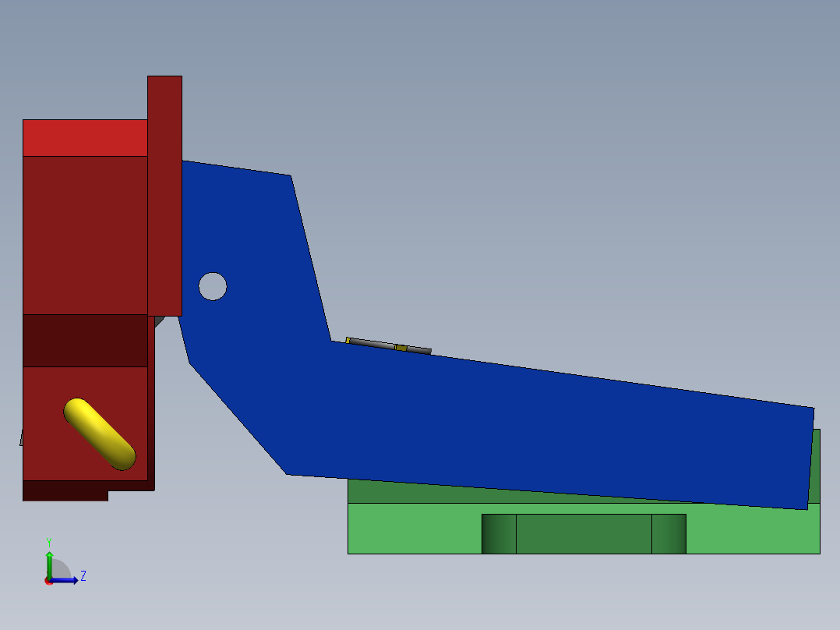Select the large dark red upper housing face

[x=85, y=235]
